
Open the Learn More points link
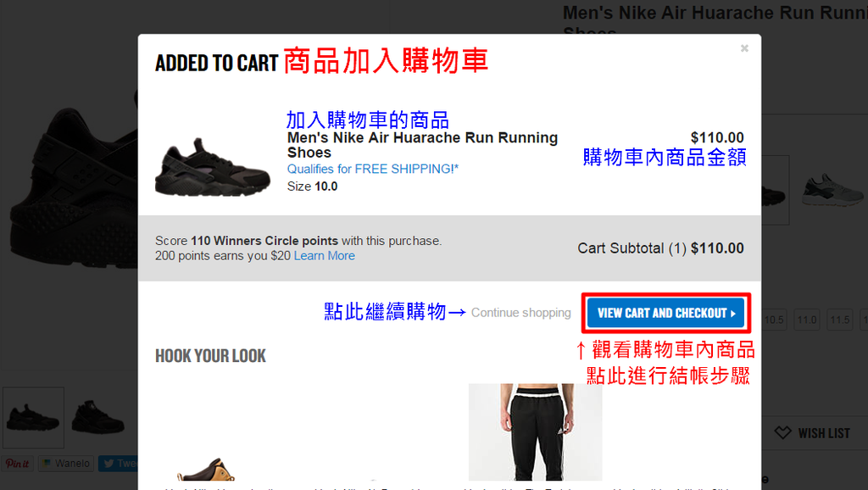pyautogui.click(x=325, y=256)
